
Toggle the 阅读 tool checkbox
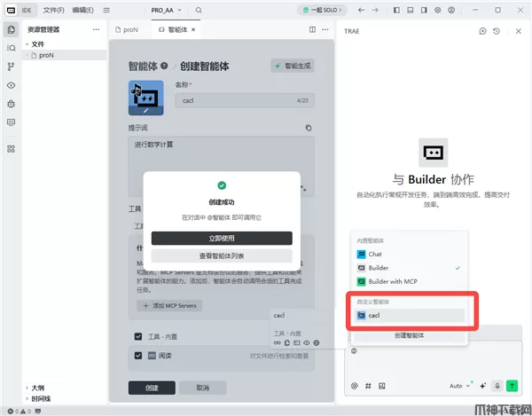(x=138, y=356)
